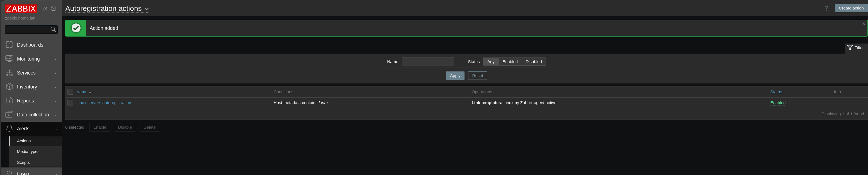The image size is (868, 175).
Task: Set Status filter to Disabled
Action: pyautogui.click(x=534, y=61)
